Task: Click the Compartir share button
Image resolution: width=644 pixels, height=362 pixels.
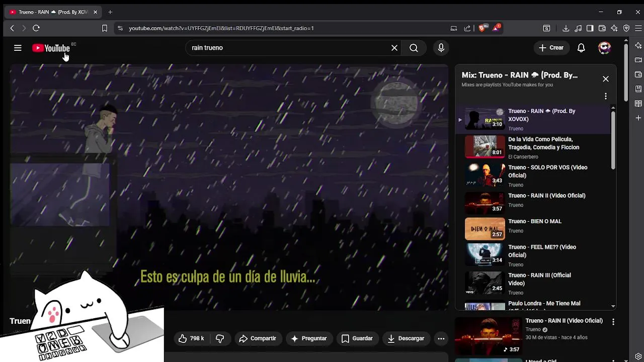Action: pyautogui.click(x=258, y=338)
